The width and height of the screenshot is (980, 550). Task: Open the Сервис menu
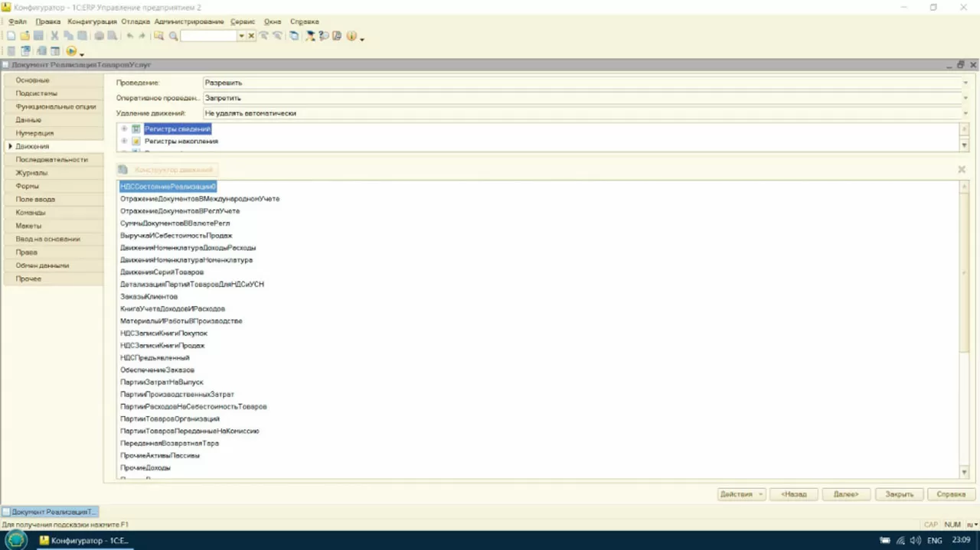click(243, 21)
